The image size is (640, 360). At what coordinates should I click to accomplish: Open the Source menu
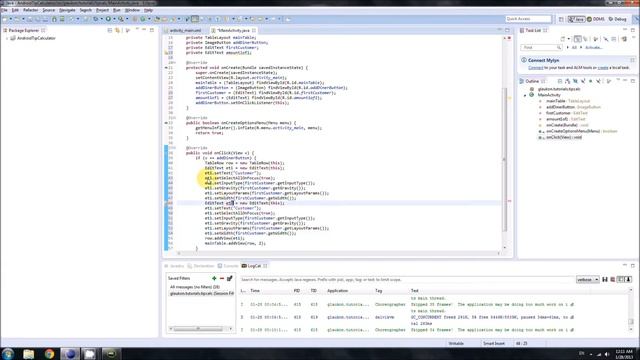(49, 10)
